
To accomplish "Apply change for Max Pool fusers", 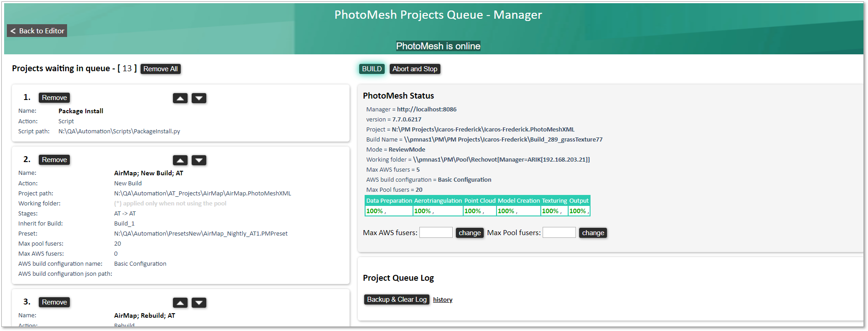I will coord(593,233).
